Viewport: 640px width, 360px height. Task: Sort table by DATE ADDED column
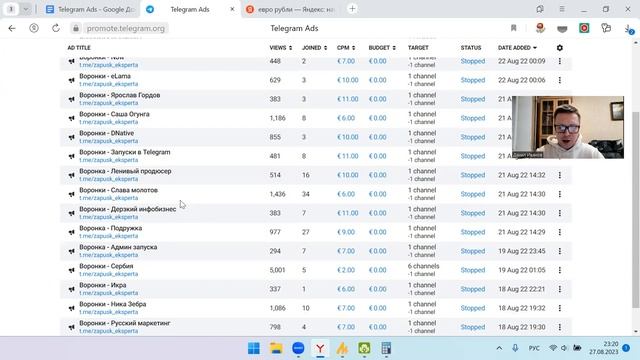517,48
